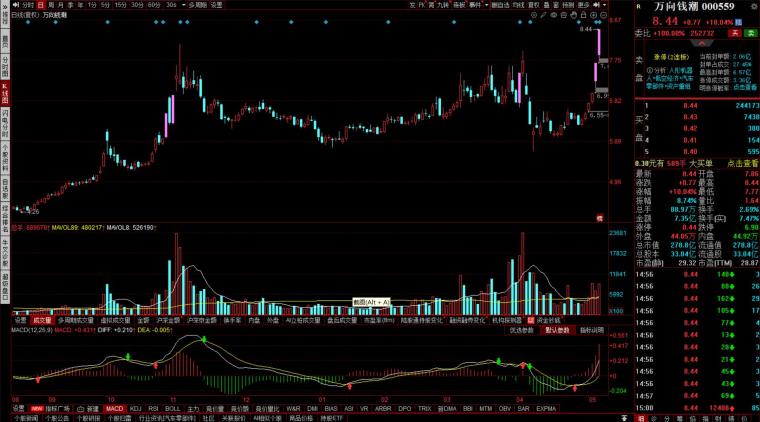Select the hand pan tool icon
760x422 pixels.
point(574,15)
